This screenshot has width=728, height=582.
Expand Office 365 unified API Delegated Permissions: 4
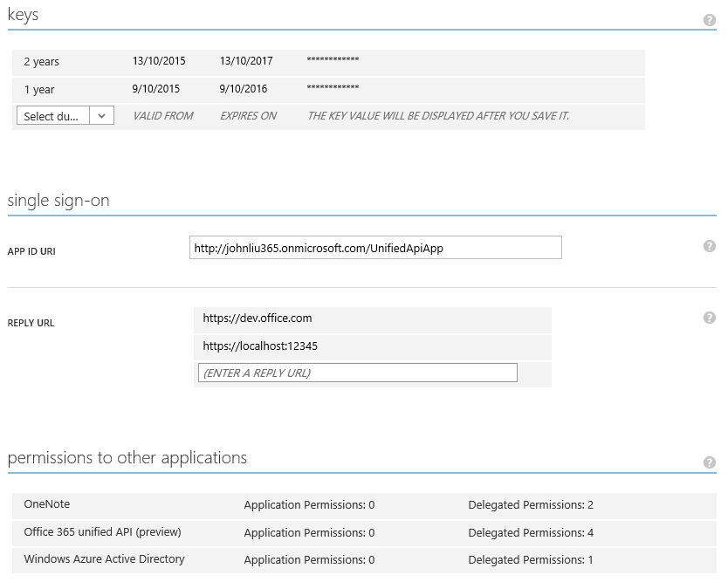(531, 532)
